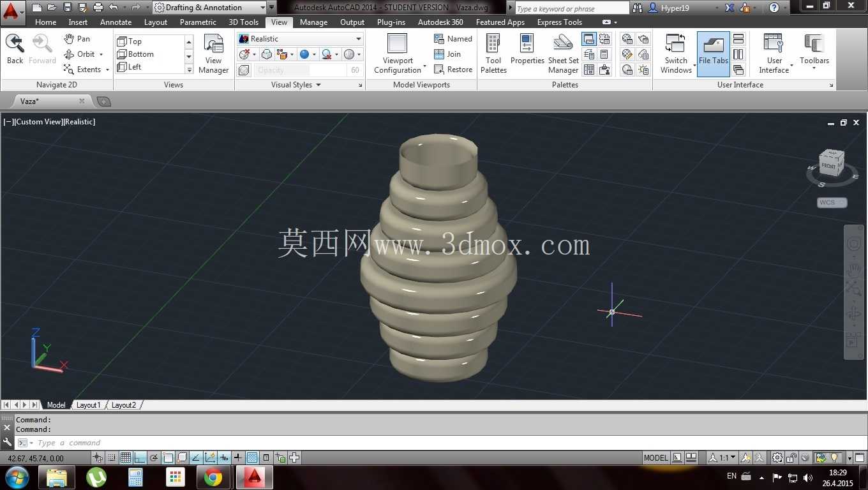Toggle Grid Display in status bar

(x=126, y=457)
